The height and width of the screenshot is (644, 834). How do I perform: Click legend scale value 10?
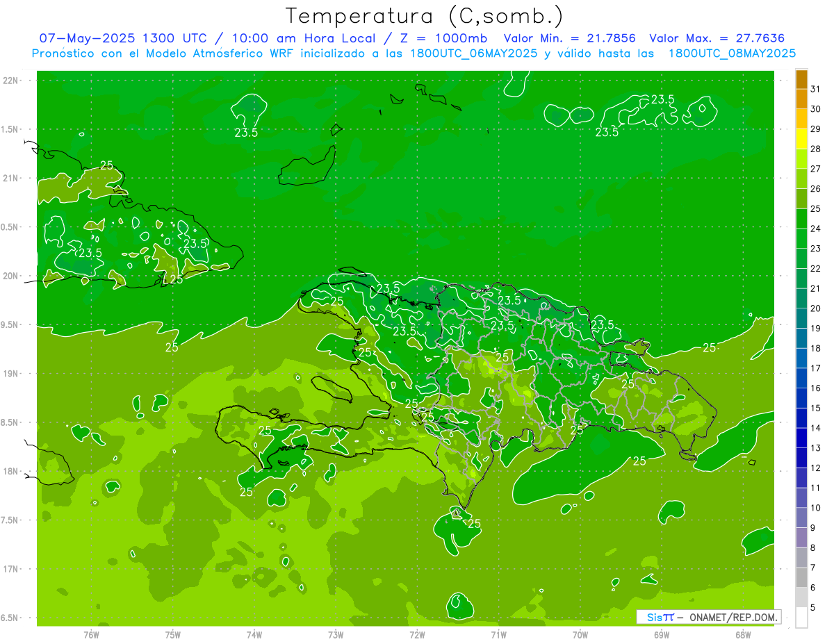tap(816, 508)
